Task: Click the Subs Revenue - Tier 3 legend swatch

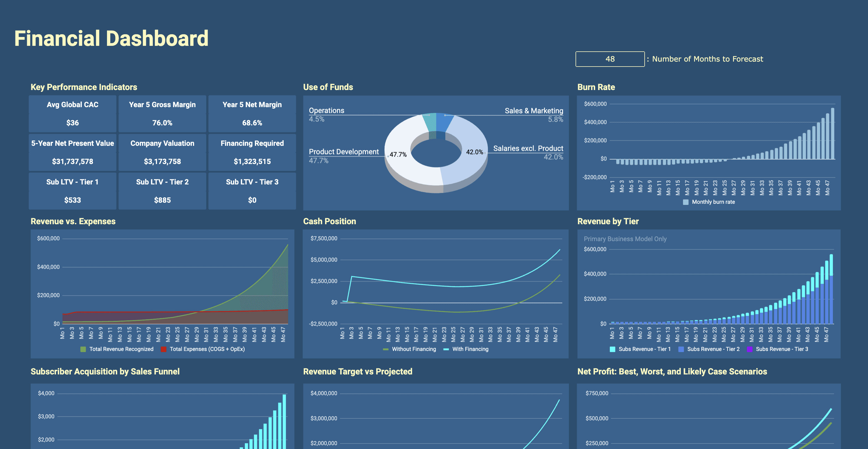Action: (750, 349)
